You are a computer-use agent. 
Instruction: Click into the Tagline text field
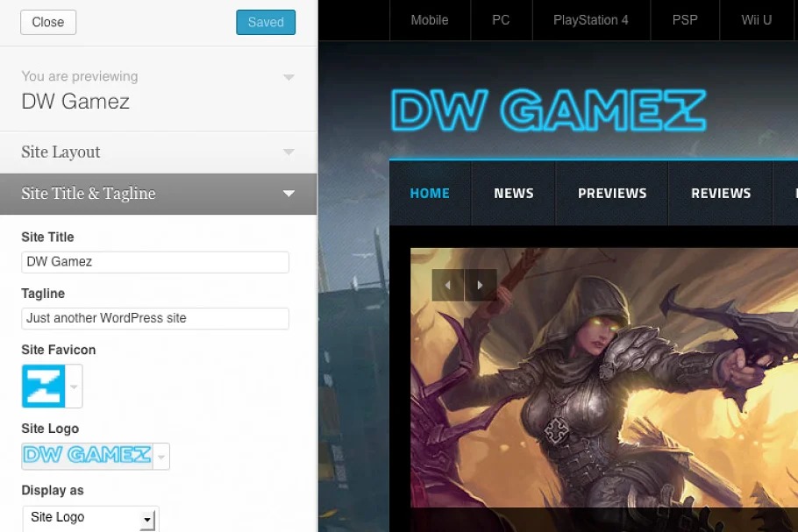(x=155, y=318)
